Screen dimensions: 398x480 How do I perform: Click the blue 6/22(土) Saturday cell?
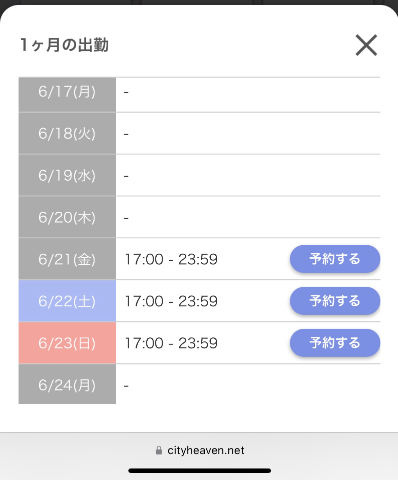pyautogui.click(x=67, y=301)
